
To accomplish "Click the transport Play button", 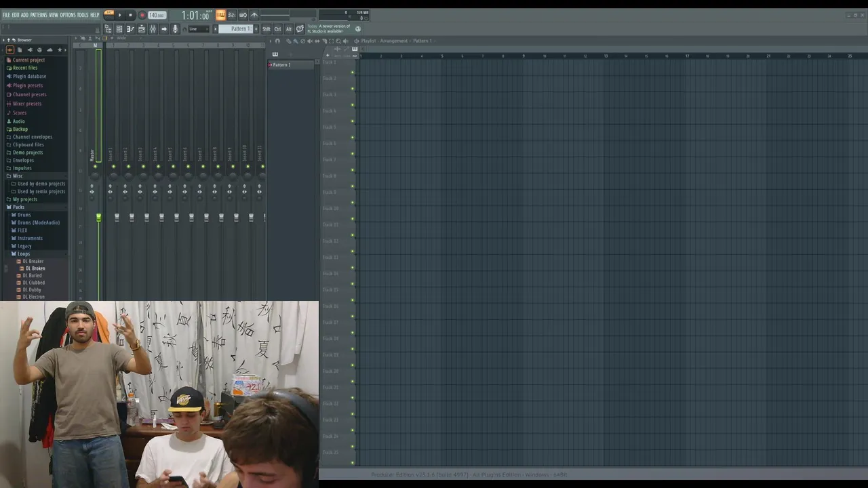I will 120,15.
